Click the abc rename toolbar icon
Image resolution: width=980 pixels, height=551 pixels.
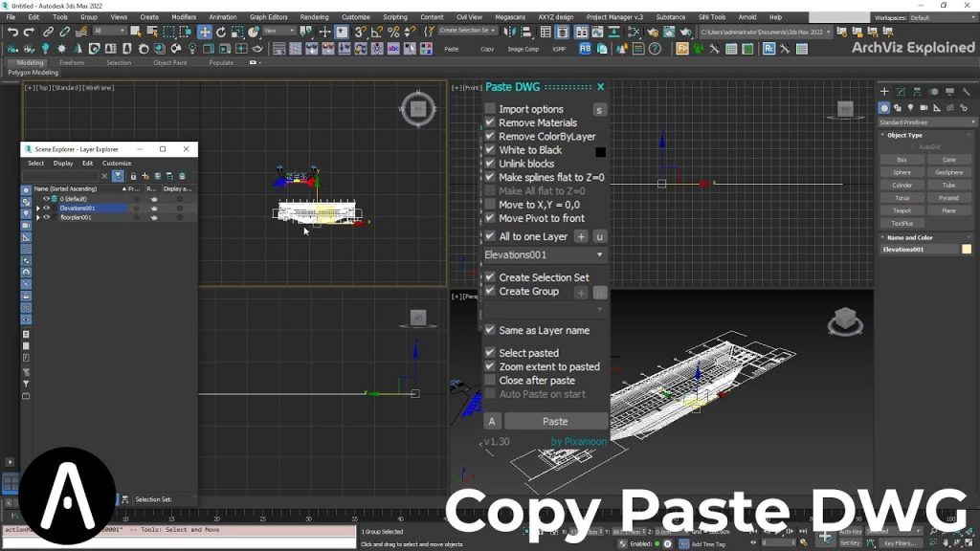coord(393,48)
